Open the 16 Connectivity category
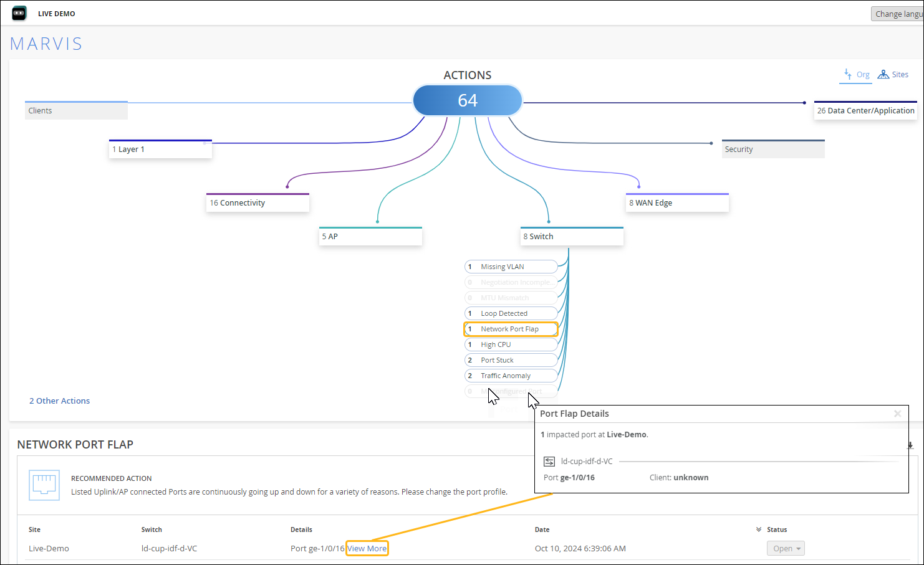 point(257,202)
